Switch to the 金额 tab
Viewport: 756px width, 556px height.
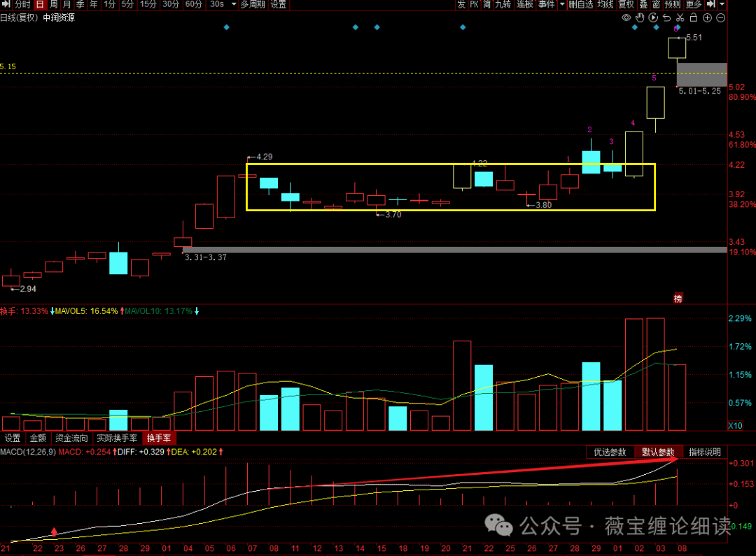[38, 438]
